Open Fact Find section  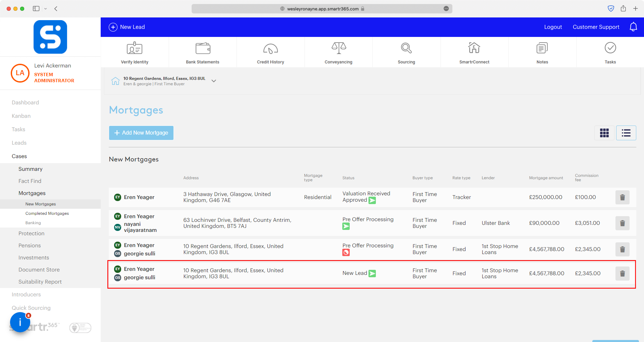click(30, 181)
